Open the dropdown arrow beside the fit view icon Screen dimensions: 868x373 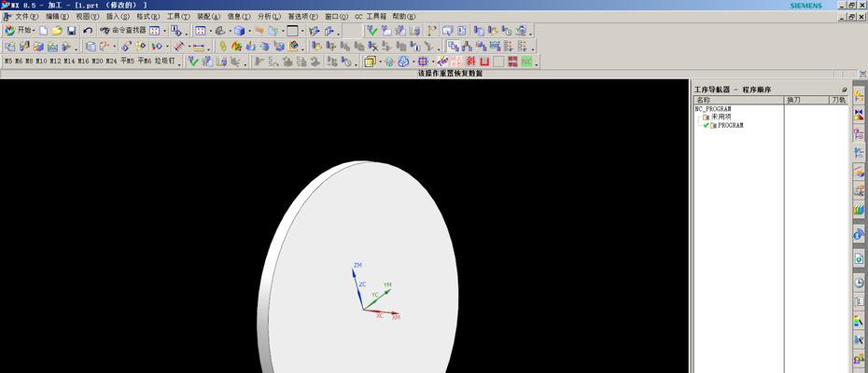point(165,31)
